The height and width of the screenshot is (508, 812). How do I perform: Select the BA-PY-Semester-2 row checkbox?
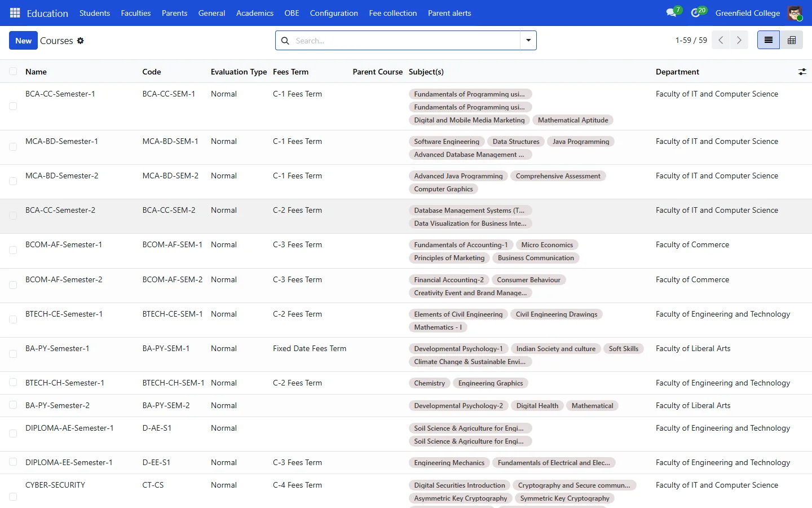[13, 405]
